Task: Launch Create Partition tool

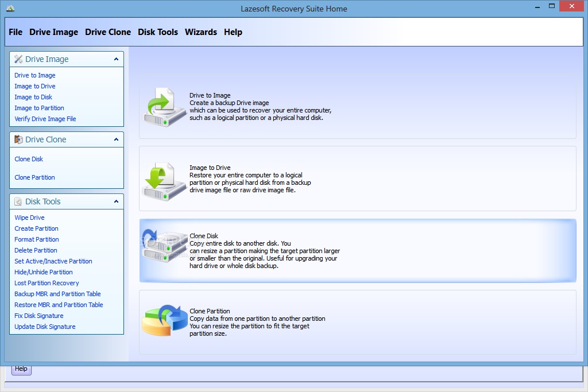Action: [36, 228]
